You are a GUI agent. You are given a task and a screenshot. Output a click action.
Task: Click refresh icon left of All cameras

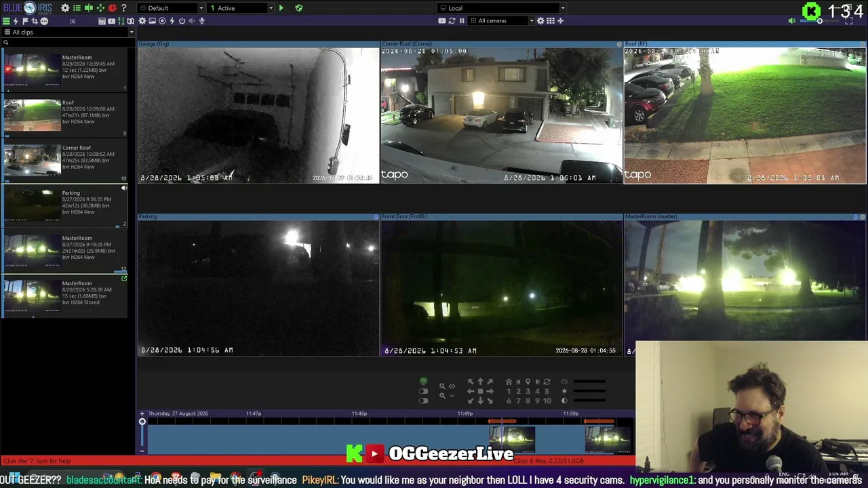point(452,21)
